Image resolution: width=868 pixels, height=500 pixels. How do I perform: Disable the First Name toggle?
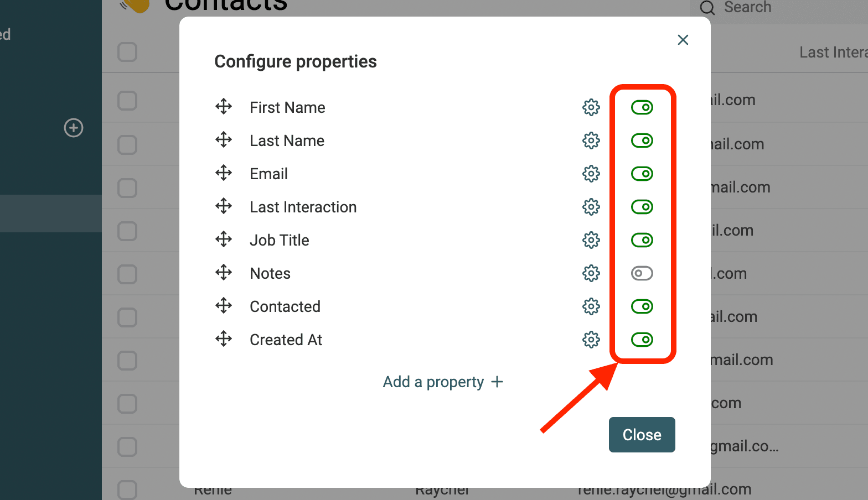[x=642, y=107]
